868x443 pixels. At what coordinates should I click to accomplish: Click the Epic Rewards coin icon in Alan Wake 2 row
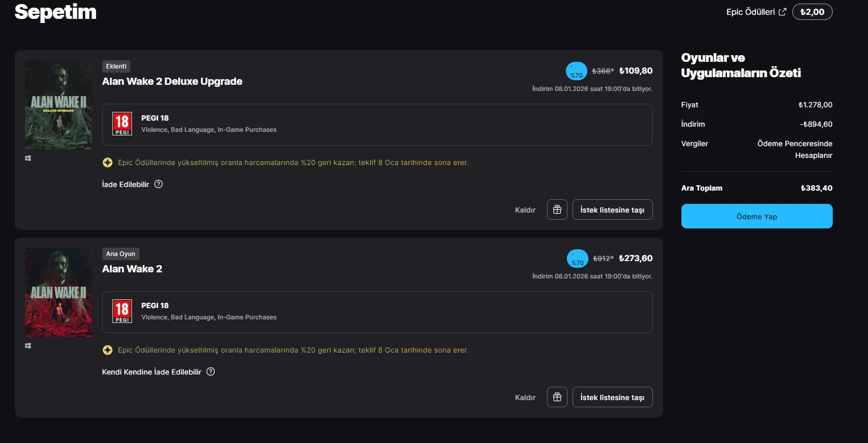(107, 350)
